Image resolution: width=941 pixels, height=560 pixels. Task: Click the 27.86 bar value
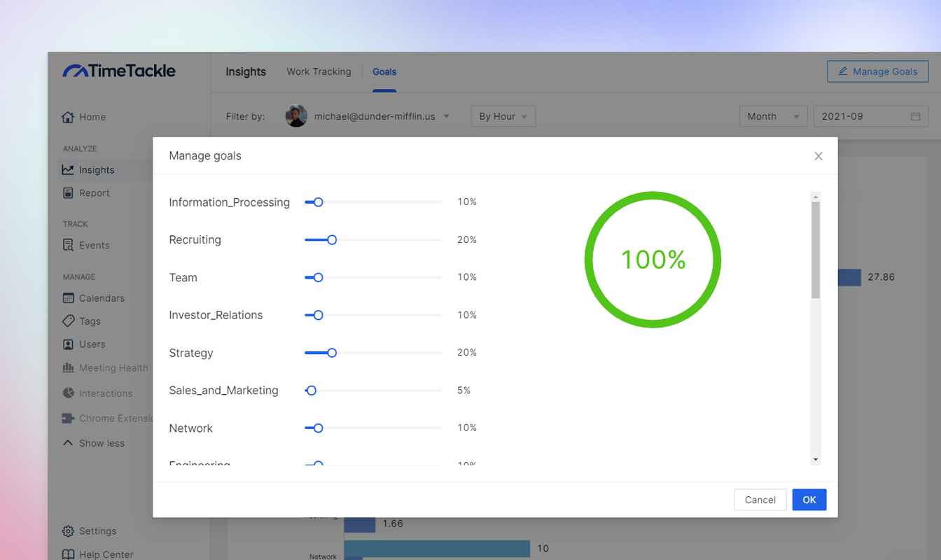(881, 276)
